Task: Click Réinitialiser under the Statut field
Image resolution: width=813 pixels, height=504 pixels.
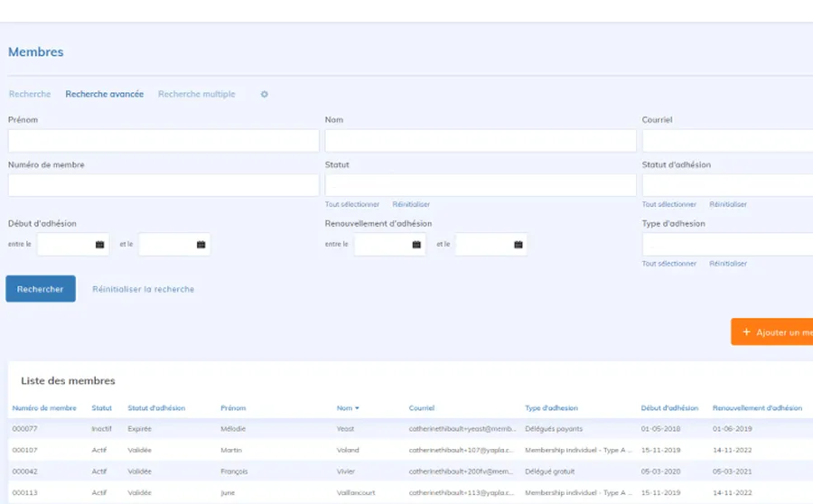Action: tap(411, 205)
